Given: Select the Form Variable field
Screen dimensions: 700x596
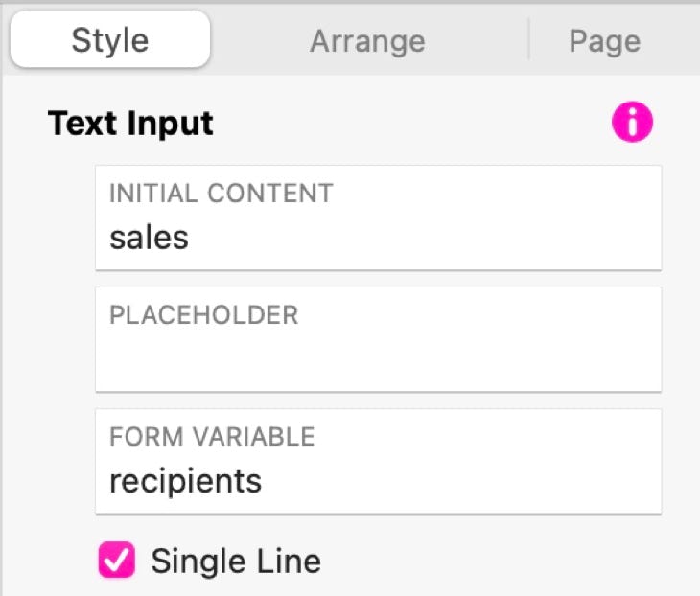Looking at the screenshot, I should click(378, 461).
